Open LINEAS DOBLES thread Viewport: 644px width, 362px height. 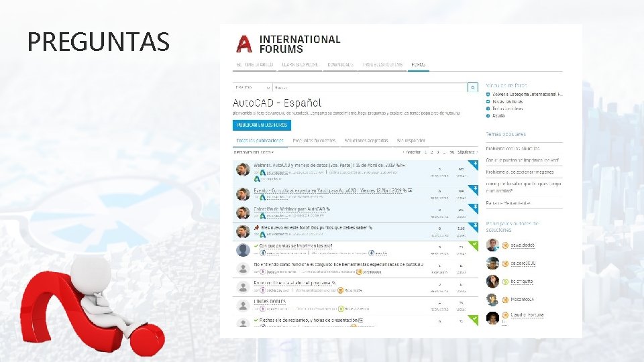[x=270, y=302]
